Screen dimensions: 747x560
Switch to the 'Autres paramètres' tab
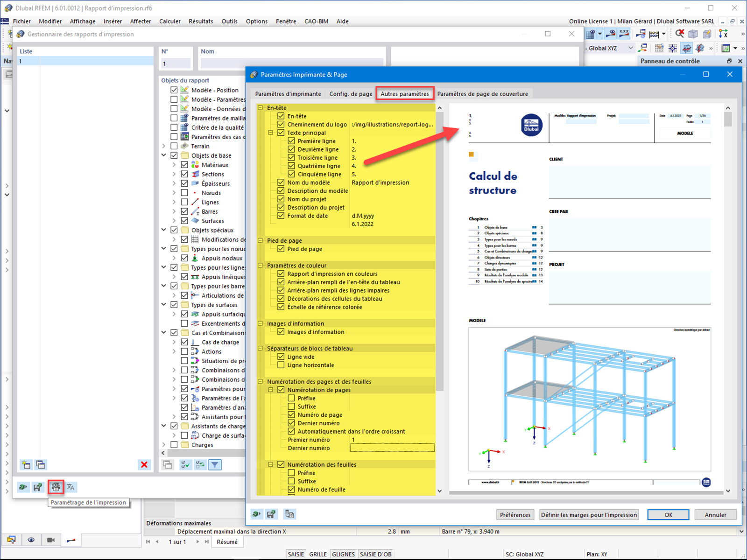[404, 93]
